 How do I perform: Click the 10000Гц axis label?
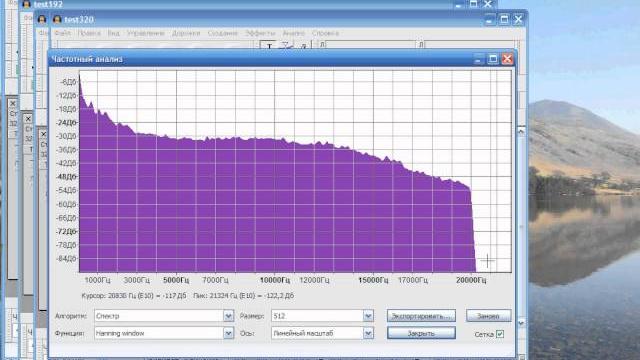[275, 280]
